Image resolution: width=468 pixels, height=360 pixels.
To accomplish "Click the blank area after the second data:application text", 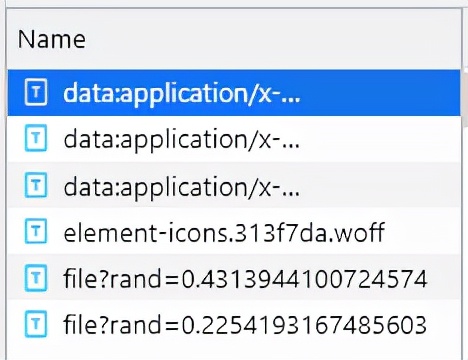I will click(x=380, y=139).
